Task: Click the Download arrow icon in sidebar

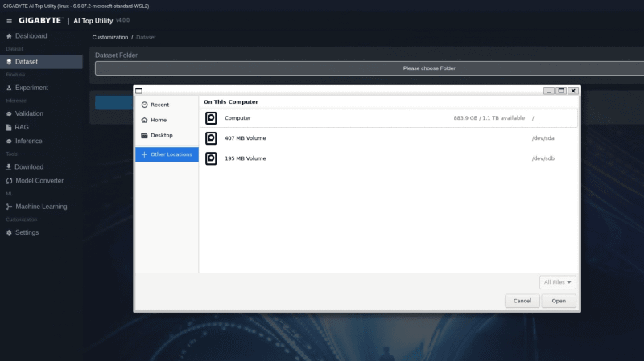Action: 9,167
